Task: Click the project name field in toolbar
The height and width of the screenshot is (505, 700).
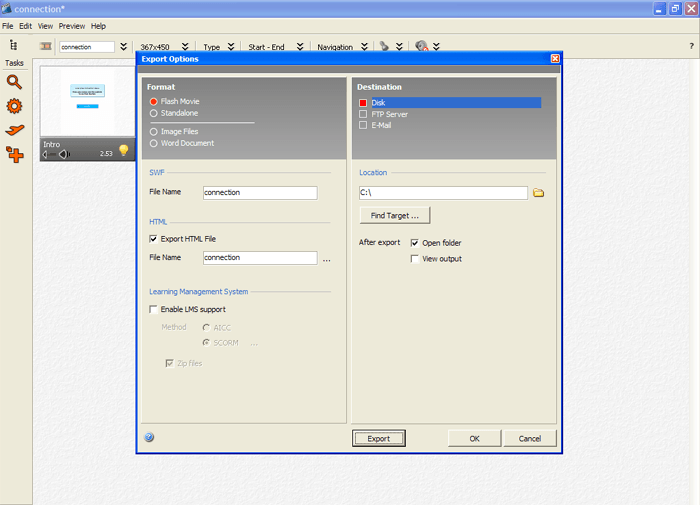Action: pos(87,47)
